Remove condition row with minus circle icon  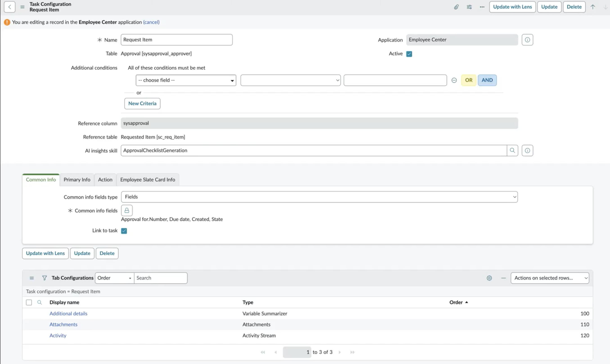click(x=454, y=80)
